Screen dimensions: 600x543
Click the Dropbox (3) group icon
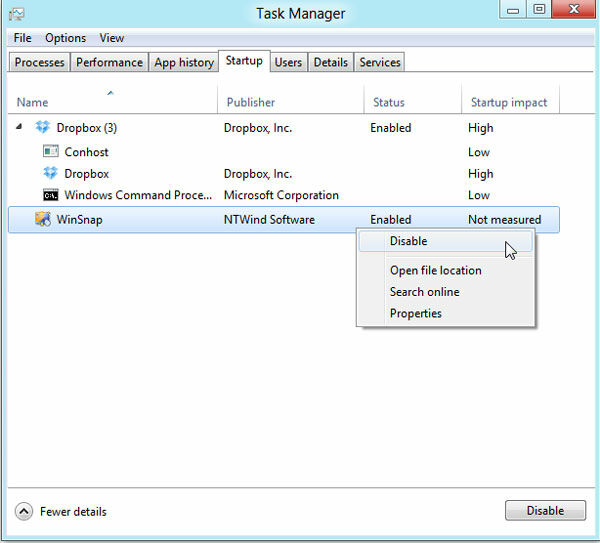(x=42, y=127)
